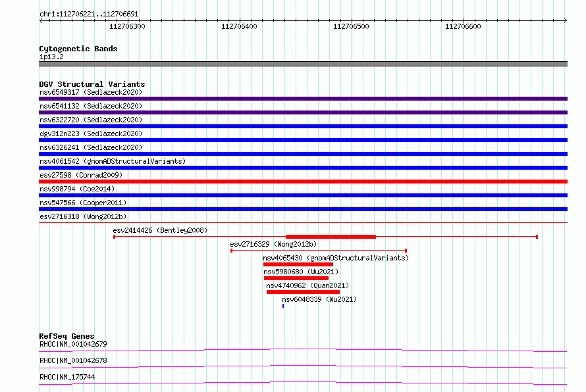Open the RefSeq Genes track heading
Screen dimensions: 586x392
click(67, 336)
